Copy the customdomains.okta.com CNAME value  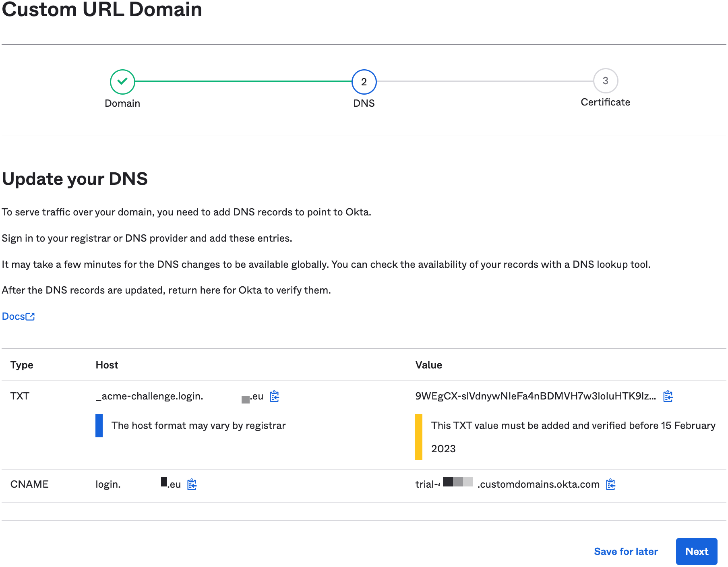pos(611,484)
